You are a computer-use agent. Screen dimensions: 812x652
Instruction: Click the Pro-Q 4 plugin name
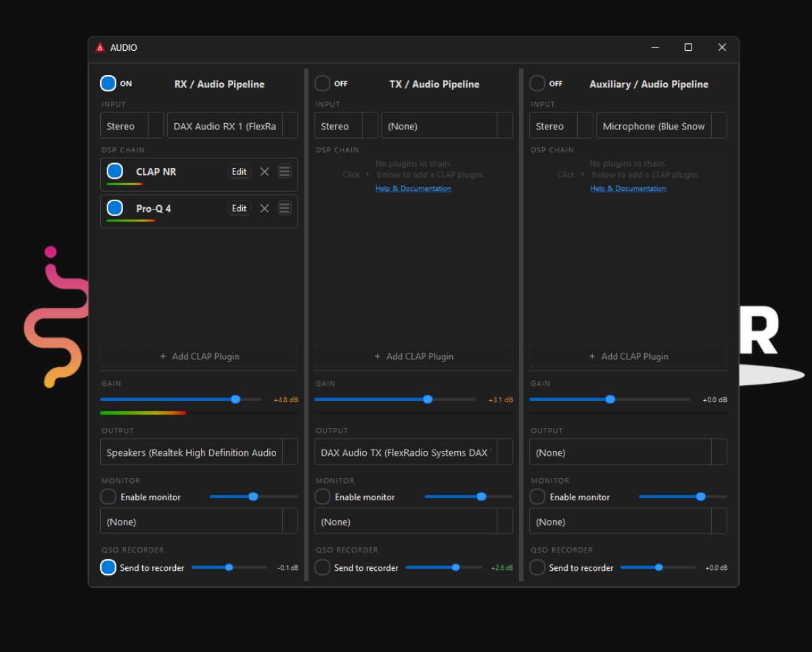[x=154, y=209]
